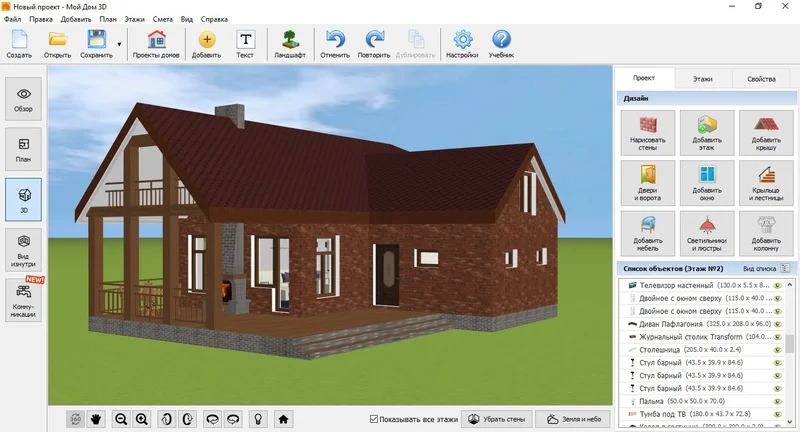Open Вид списка list view options
This screenshot has width=800, height=432.
coord(785,268)
